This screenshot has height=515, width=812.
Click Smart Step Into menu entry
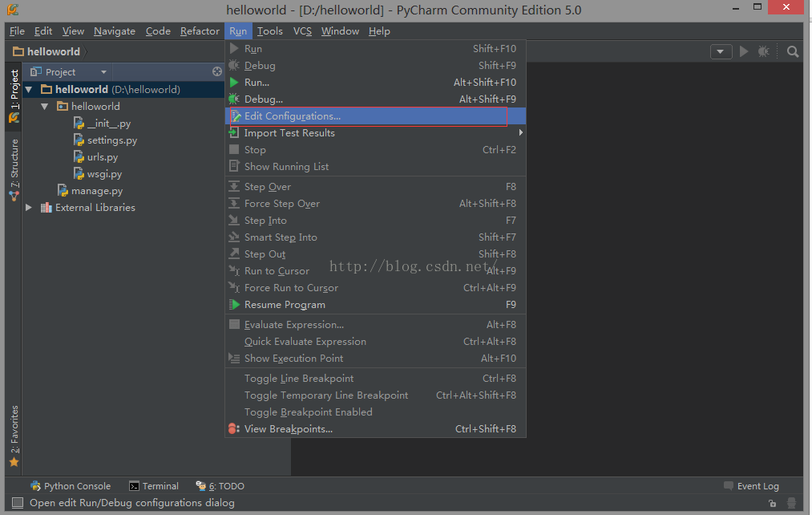point(375,237)
